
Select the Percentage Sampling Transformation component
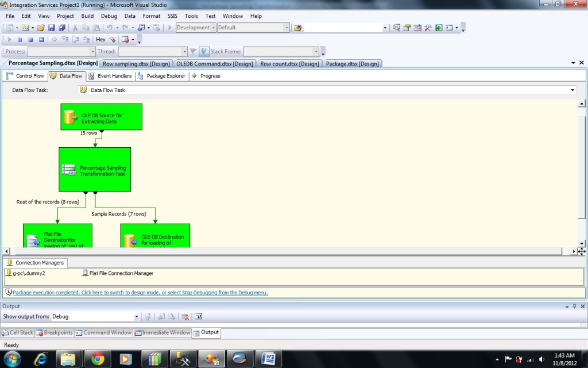pyautogui.click(x=95, y=170)
